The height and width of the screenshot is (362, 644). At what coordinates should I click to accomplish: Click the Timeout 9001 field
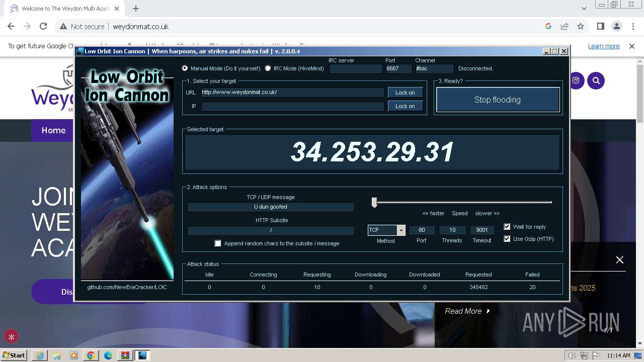pyautogui.click(x=482, y=230)
